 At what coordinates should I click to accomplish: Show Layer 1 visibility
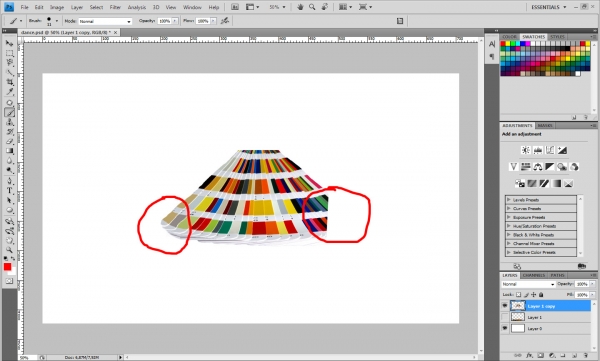[505, 317]
